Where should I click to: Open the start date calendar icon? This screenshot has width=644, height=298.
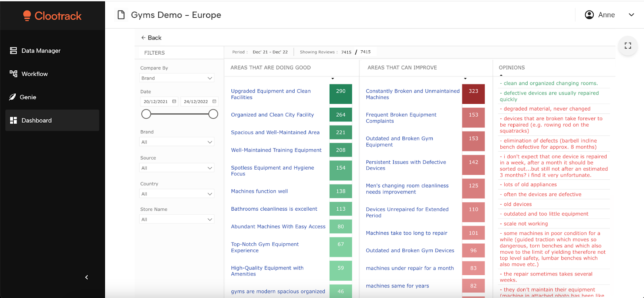point(174,101)
